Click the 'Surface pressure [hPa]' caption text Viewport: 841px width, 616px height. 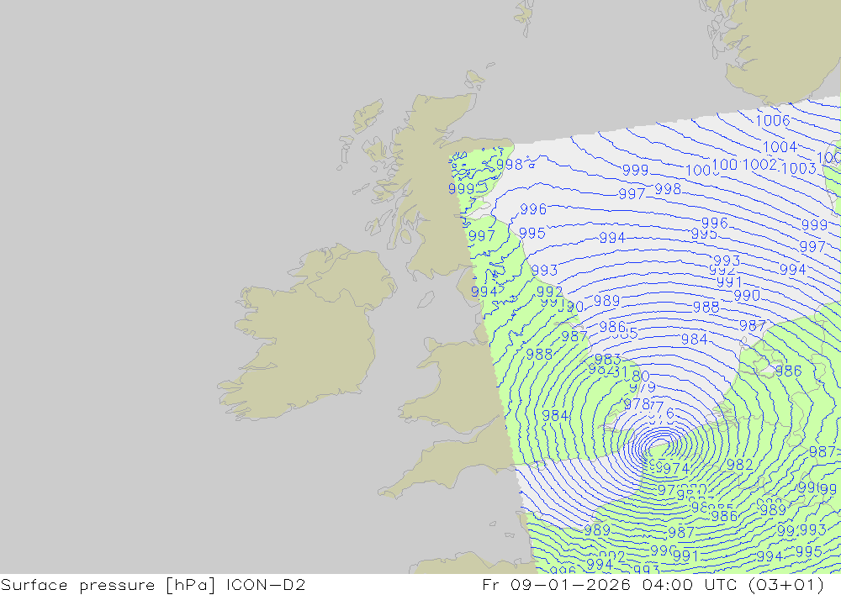pyautogui.click(x=108, y=585)
